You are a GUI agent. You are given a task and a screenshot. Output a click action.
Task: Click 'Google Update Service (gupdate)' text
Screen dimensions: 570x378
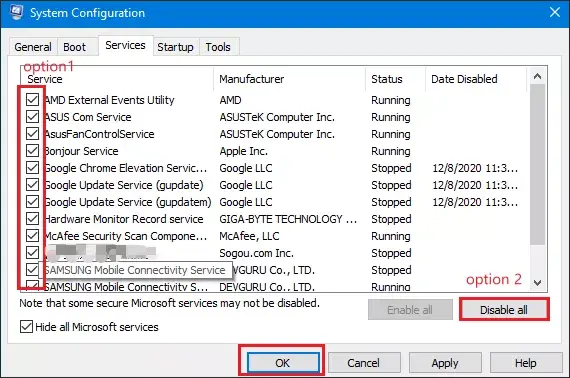click(124, 185)
